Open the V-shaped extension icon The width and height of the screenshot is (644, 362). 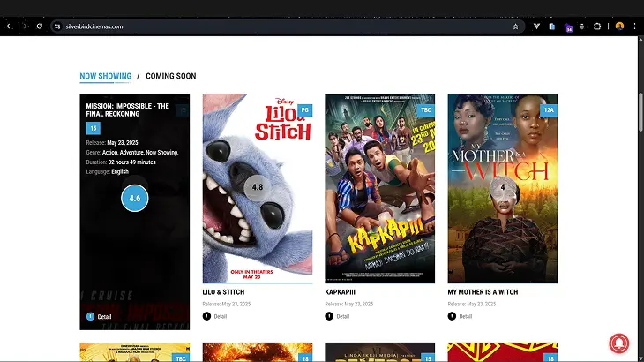pos(536,26)
